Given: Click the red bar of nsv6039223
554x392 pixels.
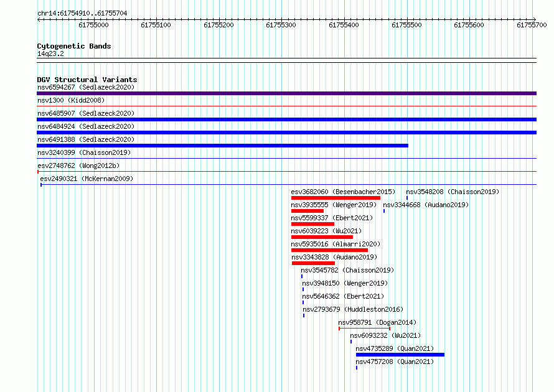Looking at the screenshot, I should coord(322,237).
